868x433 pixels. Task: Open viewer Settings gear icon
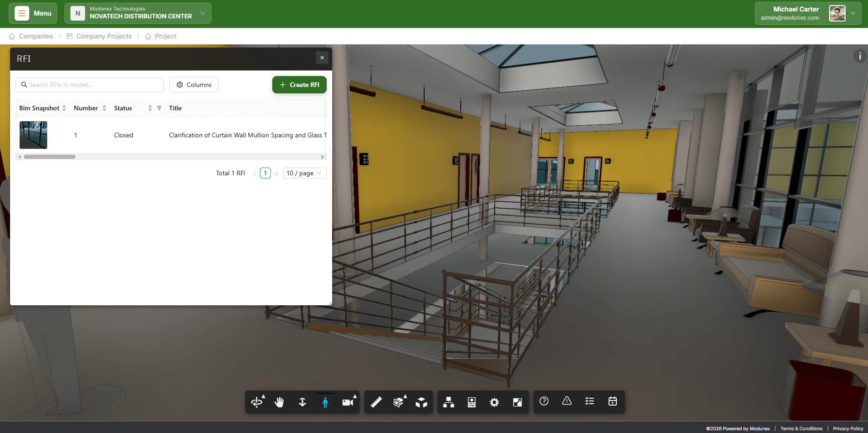494,402
